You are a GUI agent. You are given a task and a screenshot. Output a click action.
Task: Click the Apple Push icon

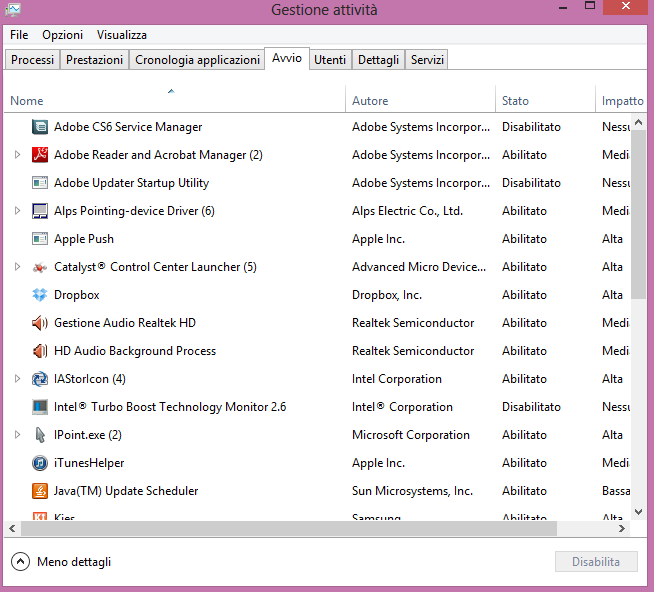click(40, 239)
